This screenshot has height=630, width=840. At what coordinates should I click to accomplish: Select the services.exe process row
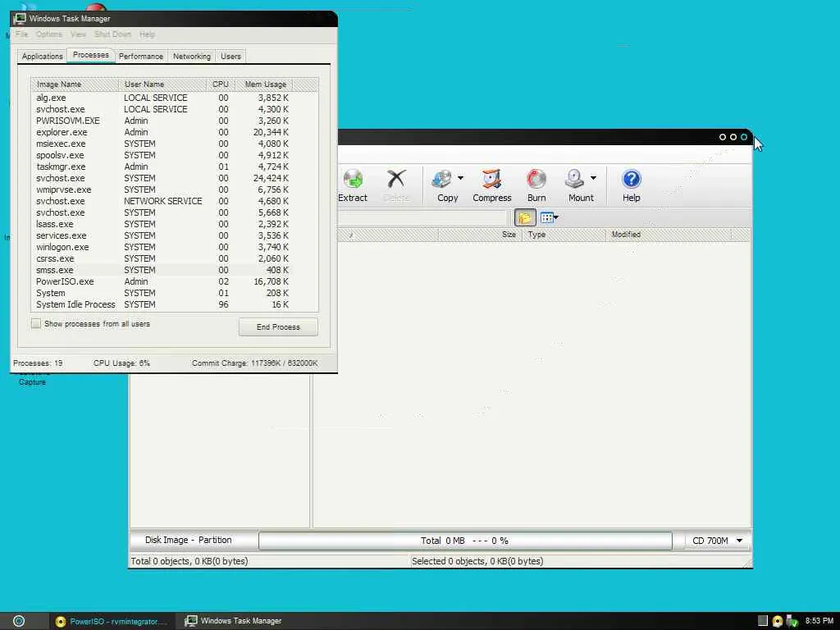[x=162, y=235]
